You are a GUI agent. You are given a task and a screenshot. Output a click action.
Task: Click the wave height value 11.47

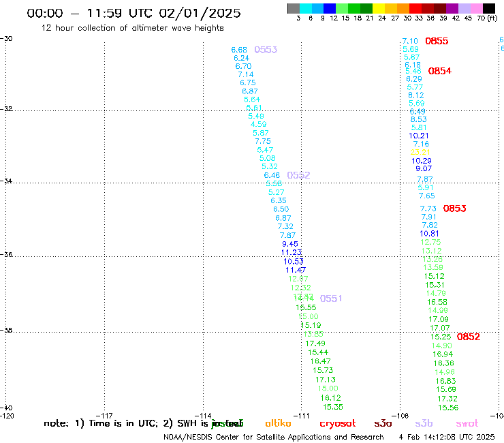click(x=296, y=271)
